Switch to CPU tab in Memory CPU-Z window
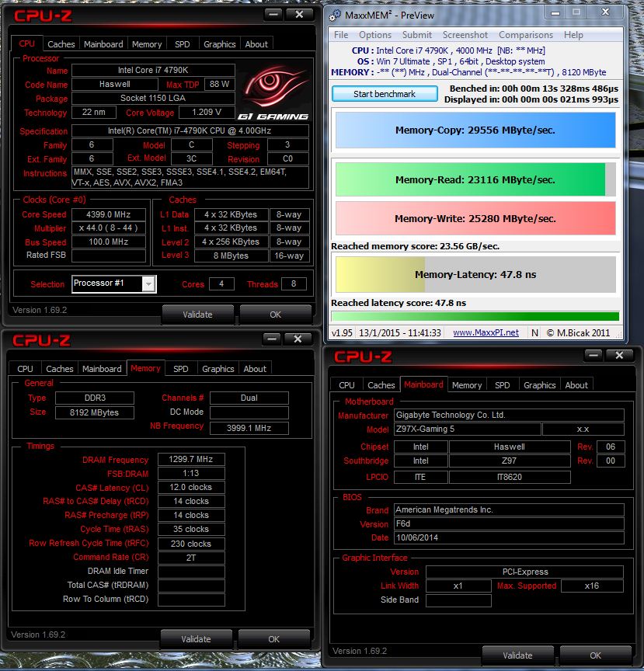 [25, 368]
